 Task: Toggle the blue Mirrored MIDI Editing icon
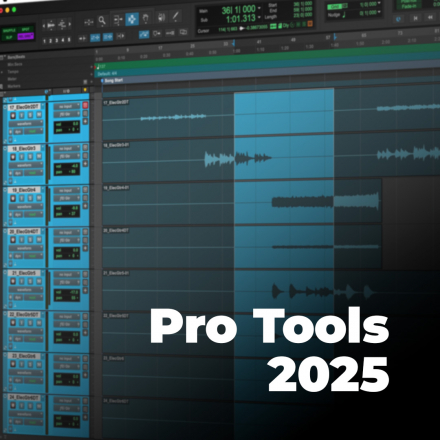[144, 34]
